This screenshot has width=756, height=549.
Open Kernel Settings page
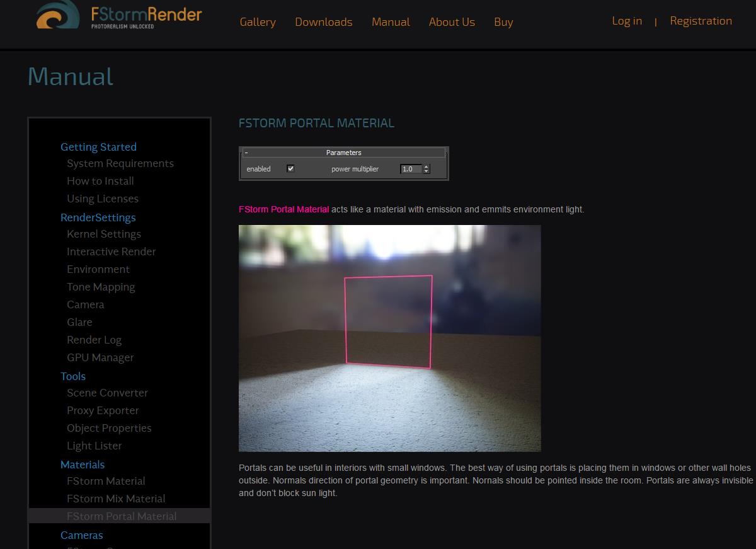pos(104,234)
